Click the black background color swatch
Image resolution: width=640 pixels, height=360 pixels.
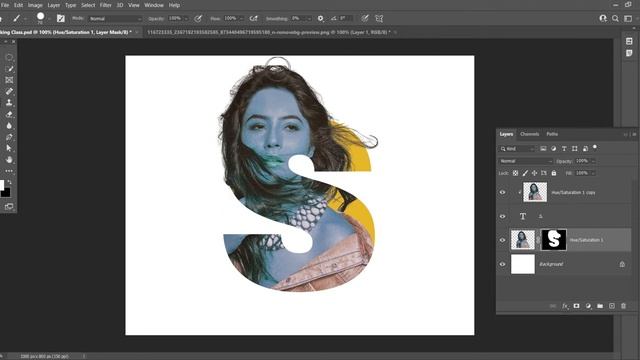tap(6, 193)
